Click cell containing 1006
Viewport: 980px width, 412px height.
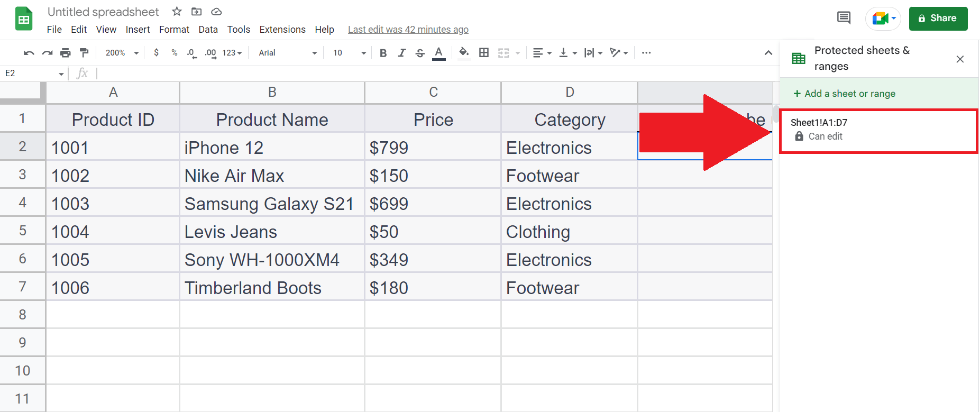113,287
